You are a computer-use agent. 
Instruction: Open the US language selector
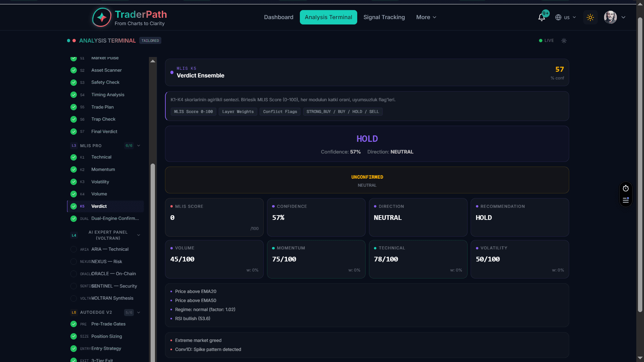pyautogui.click(x=566, y=17)
